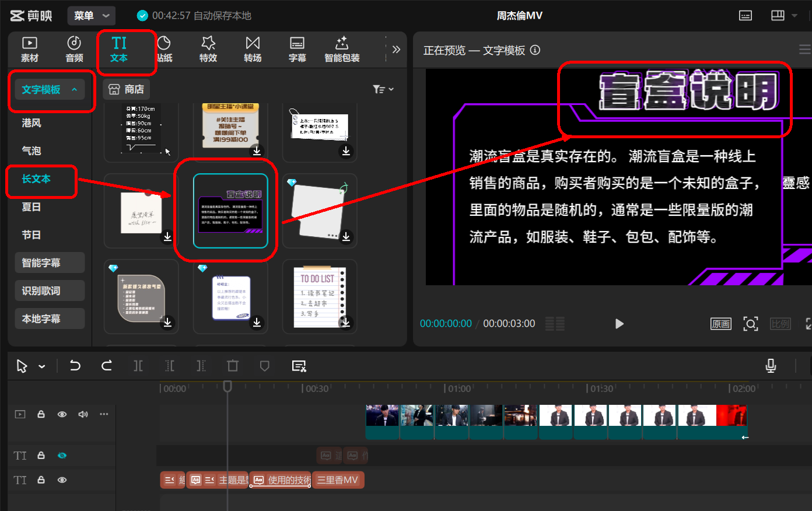Download the 关注主播 template
Image resolution: width=812 pixels, height=511 pixels.
click(257, 151)
